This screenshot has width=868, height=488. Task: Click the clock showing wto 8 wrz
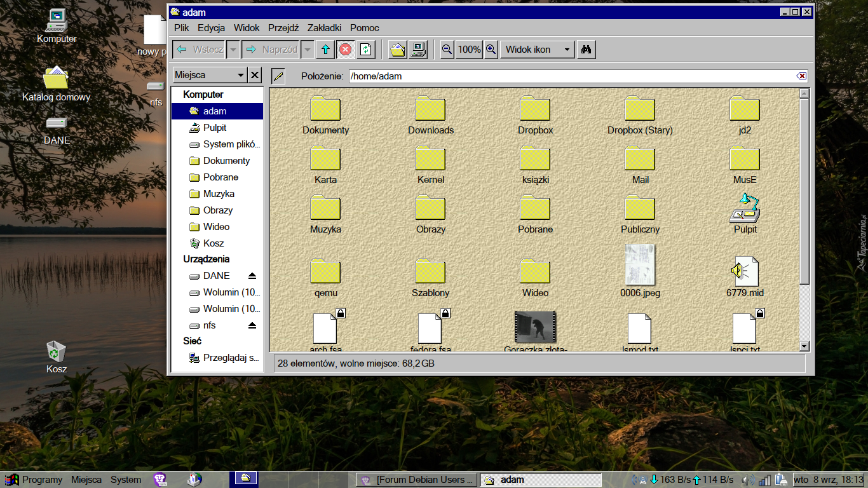click(x=829, y=480)
